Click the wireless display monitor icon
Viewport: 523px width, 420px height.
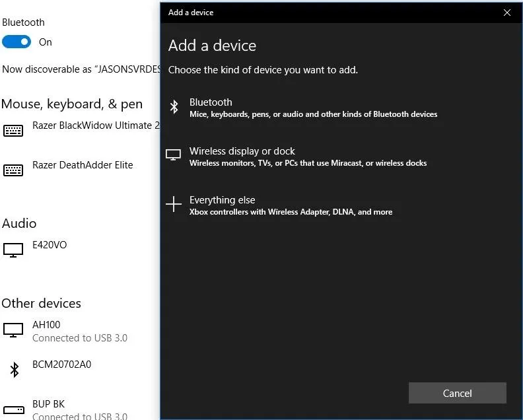pyautogui.click(x=173, y=155)
